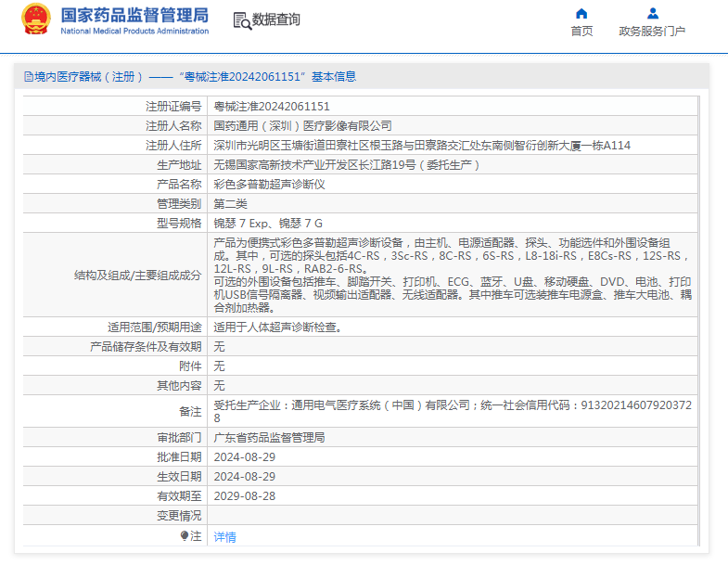Click the 产品储存条件及有效期 label
The height and width of the screenshot is (565, 728).
pyautogui.click(x=146, y=347)
